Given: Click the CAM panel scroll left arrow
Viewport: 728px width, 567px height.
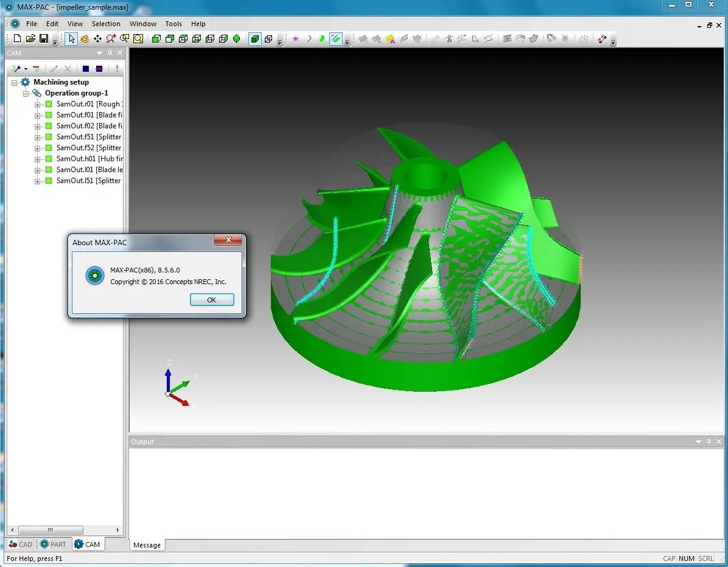Looking at the screenshot, I should pyautogui.click(x=12, y=530).
